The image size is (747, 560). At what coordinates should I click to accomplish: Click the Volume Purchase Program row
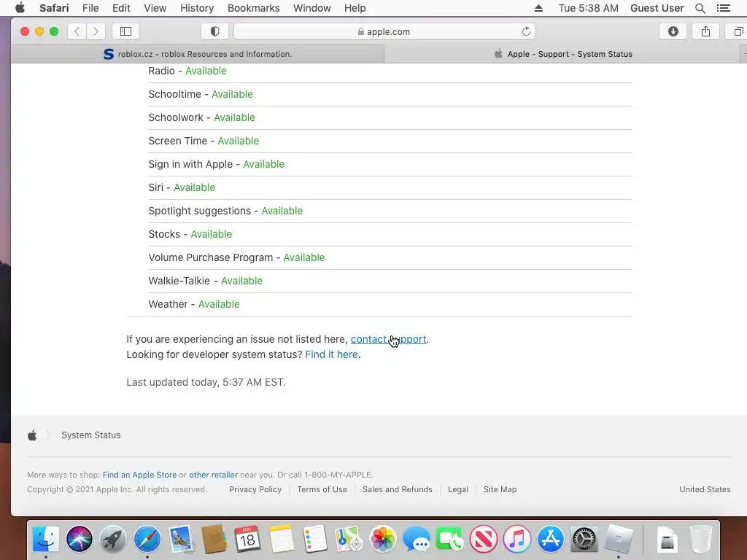[390, 257]
